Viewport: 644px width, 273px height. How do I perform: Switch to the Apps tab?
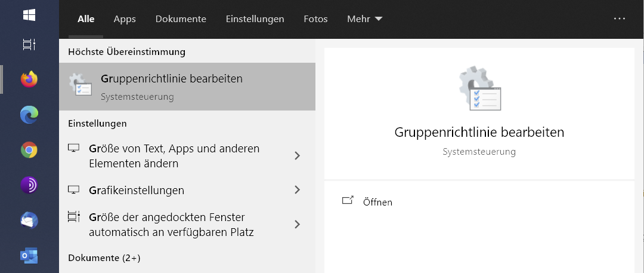click(x=125, y=19)
